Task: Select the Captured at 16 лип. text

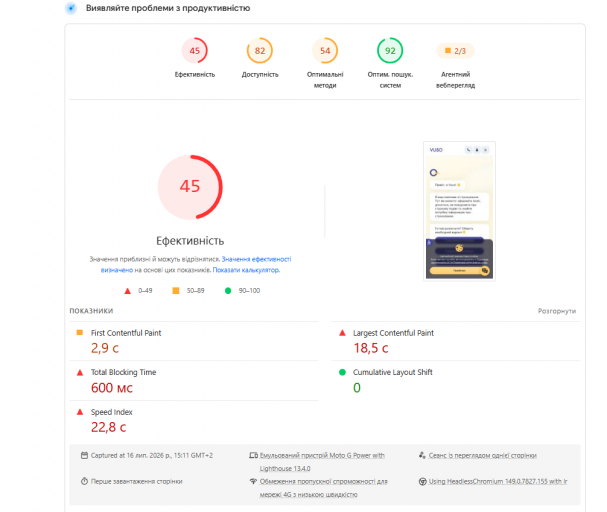Action: [x=152, y=455]
